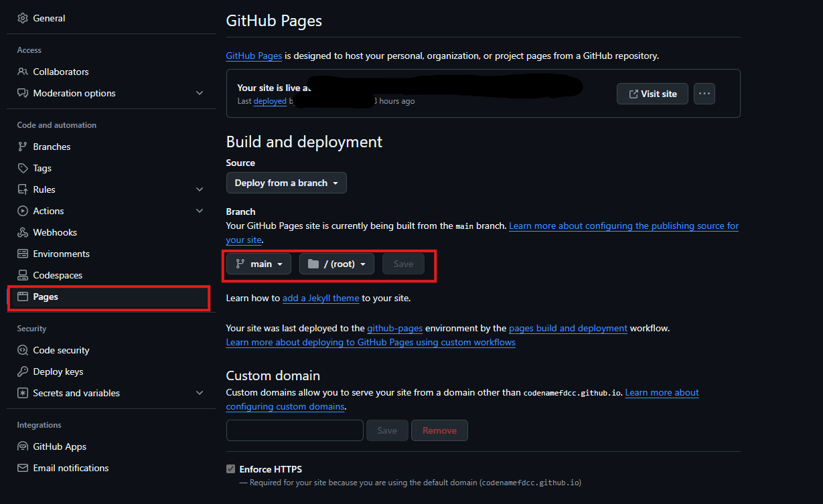
Task: Open the GitHub Pages link in description
Action: coord(254,56)
